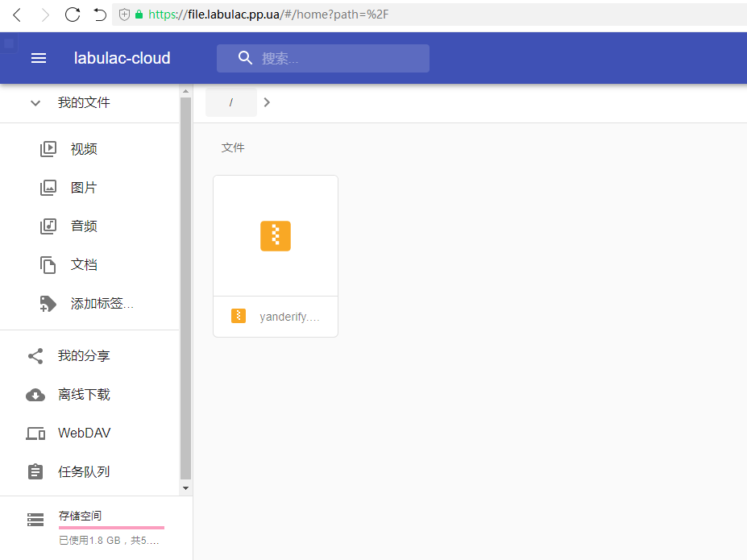The width and height of the screenshot is (747, 560).
Task: Click the labulac-cloud title link
Action: click(122, 58)
